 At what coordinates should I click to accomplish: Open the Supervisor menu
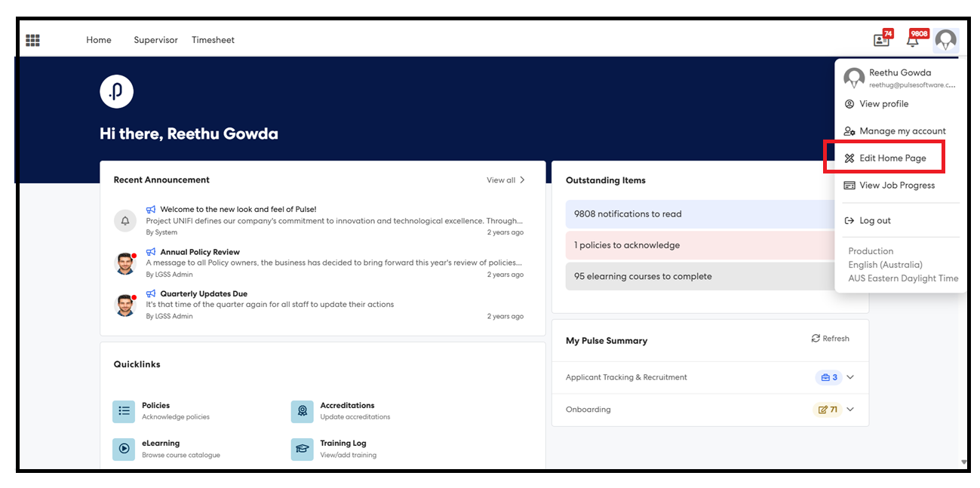point(155,40)
